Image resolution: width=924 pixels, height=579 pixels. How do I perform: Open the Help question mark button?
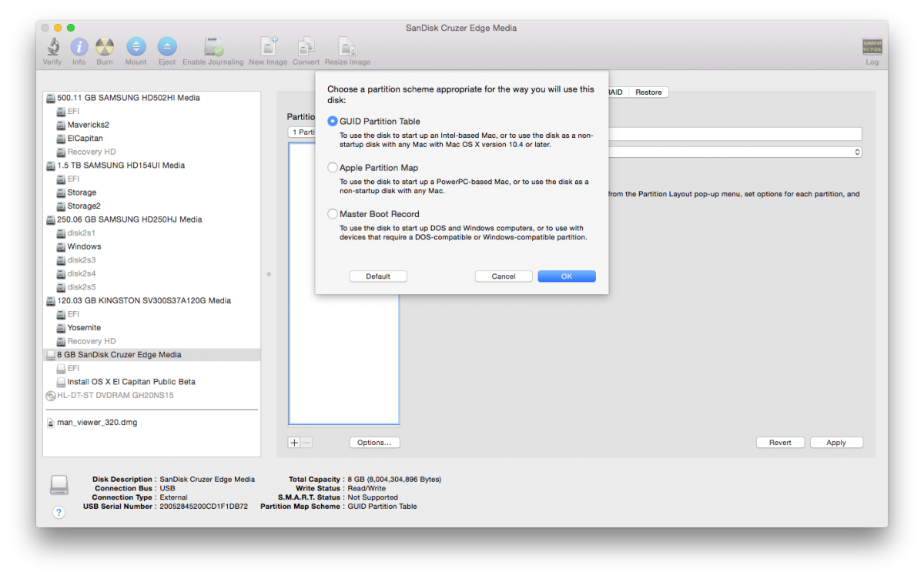click(59, 512)
